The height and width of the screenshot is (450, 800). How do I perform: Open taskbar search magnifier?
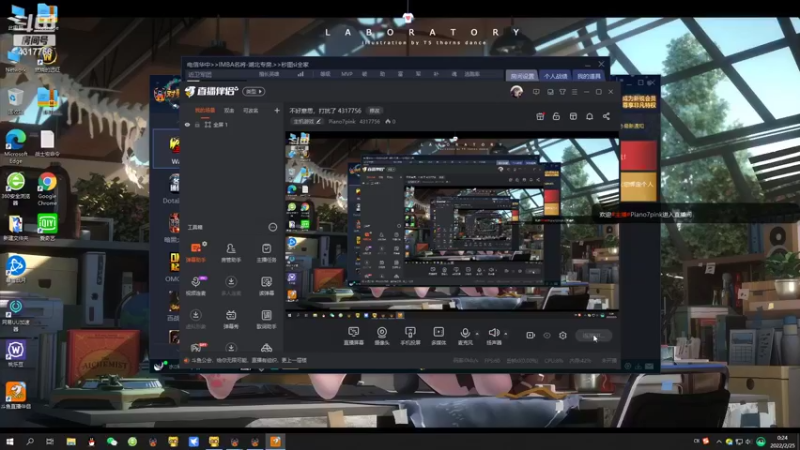click(x=30, y=441)
